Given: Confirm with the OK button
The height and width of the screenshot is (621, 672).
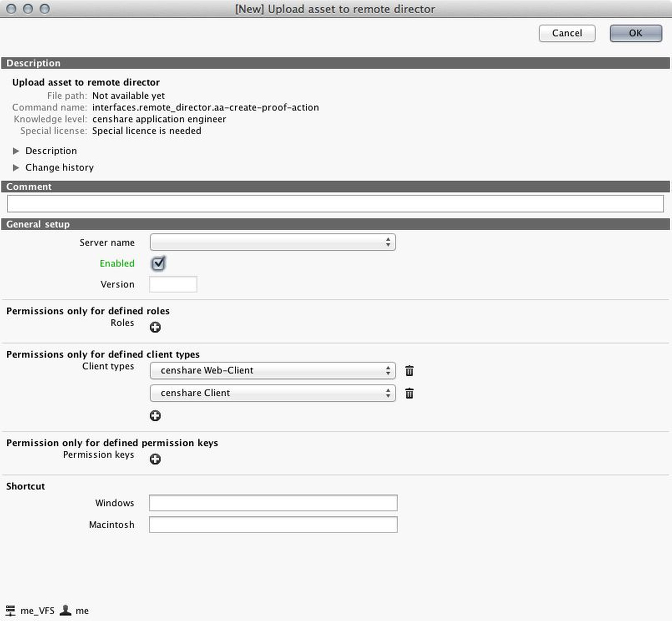Looking at the screenshot, I should click(x=635, y=33).
